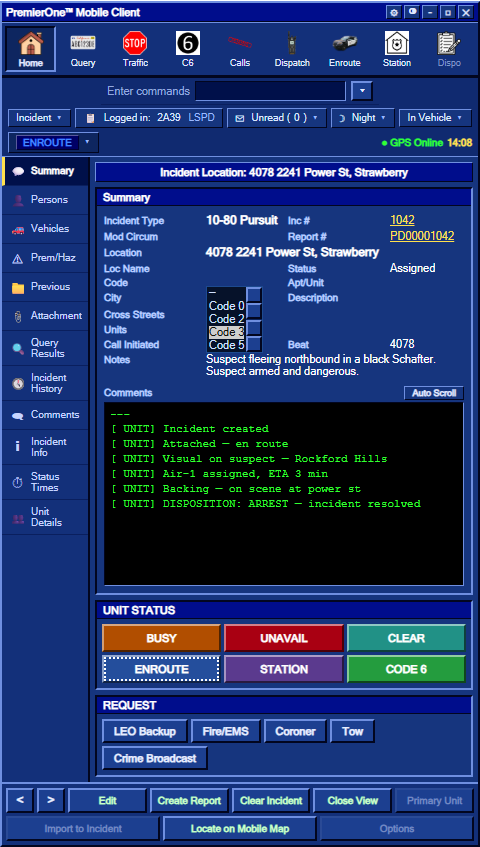This screenshot has width=480, height=847.
Task: Choose Code 2 in the code list
Action: (226, 319)
